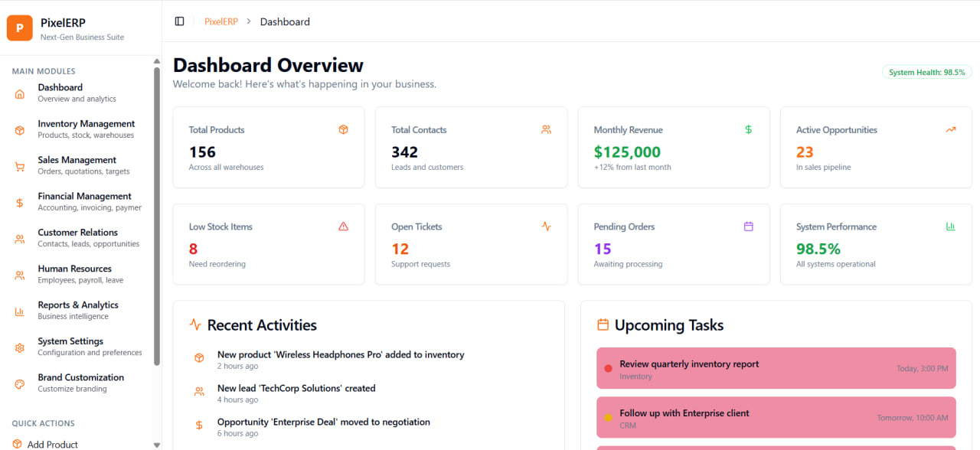Click the System Performance bar chart icon

pos(951,227)
